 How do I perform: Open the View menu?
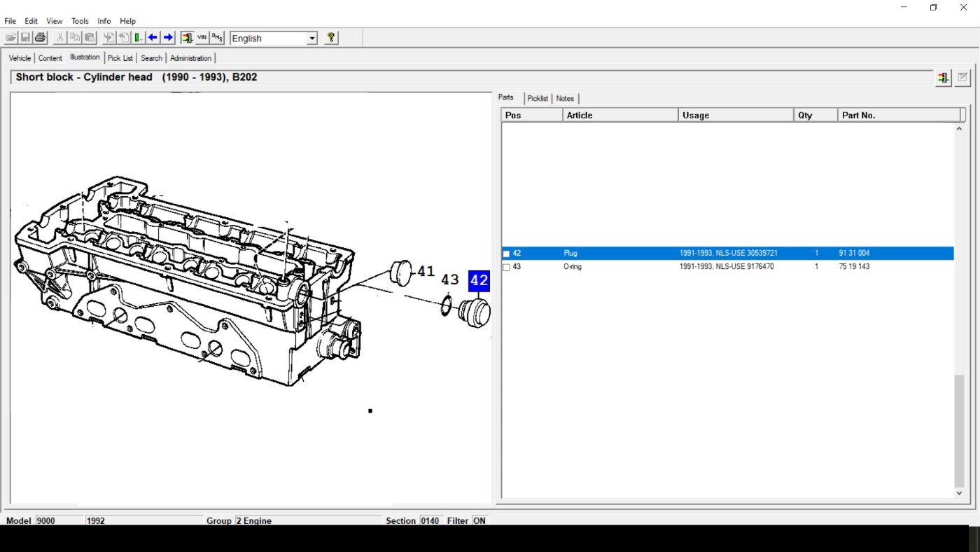55,21
